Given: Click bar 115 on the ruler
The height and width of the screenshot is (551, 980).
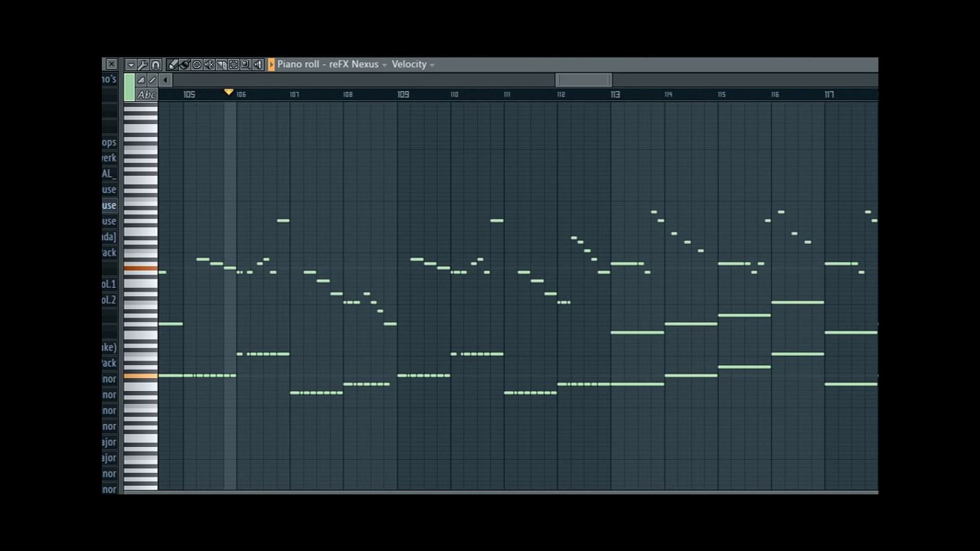Looking at the screenshot, I should 722,95.
